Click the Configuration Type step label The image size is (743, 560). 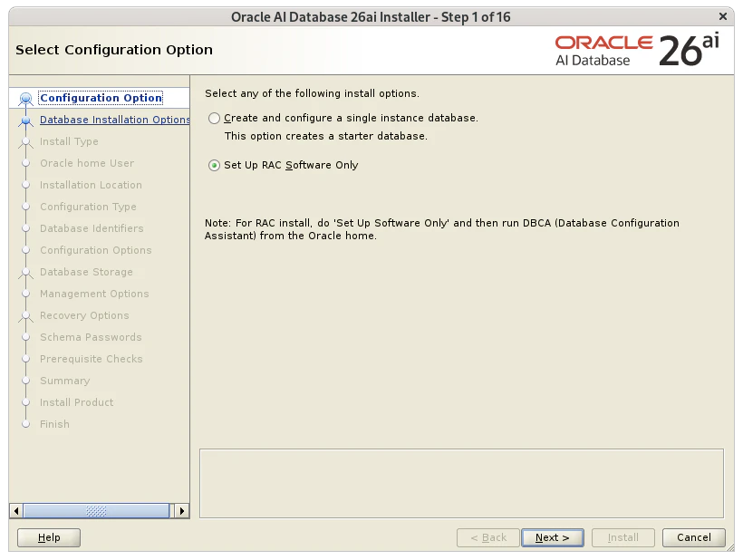point(88,207)
